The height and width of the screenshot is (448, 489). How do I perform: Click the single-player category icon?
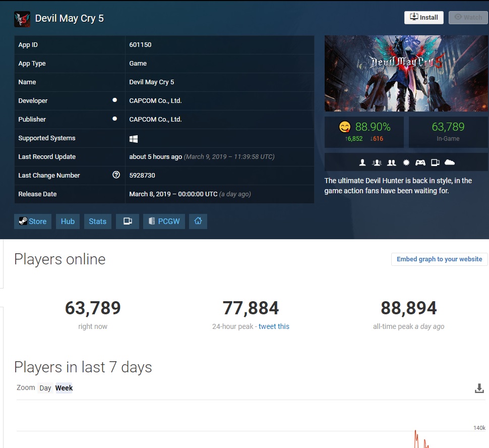coord(362,162)
